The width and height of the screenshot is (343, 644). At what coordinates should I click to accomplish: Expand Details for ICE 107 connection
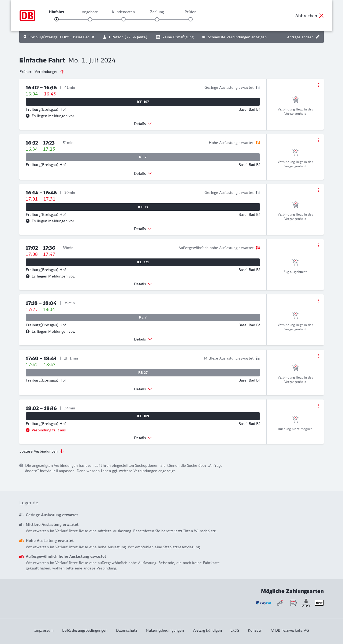143,124
